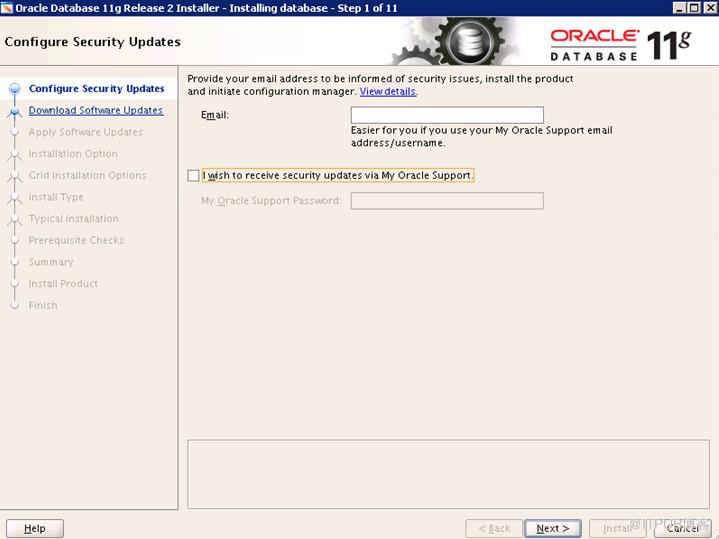Open the Help button

tap(35, 528)
